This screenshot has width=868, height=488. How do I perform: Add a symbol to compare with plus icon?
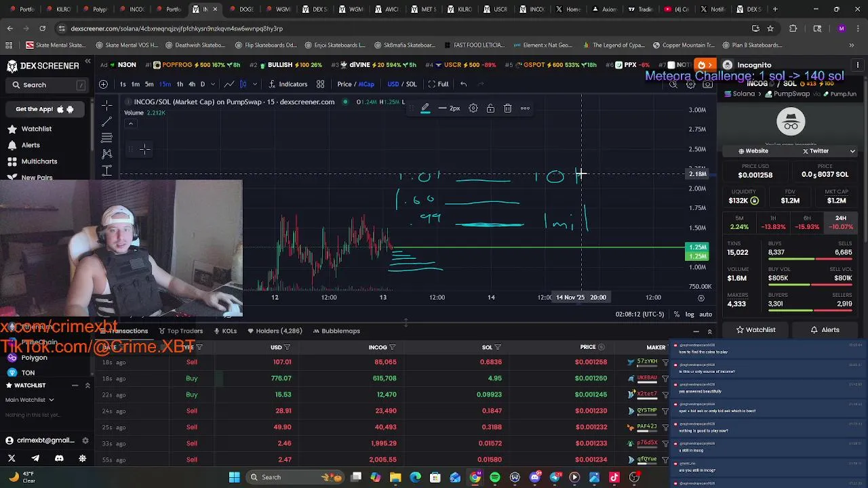click(x=103, y=84)
